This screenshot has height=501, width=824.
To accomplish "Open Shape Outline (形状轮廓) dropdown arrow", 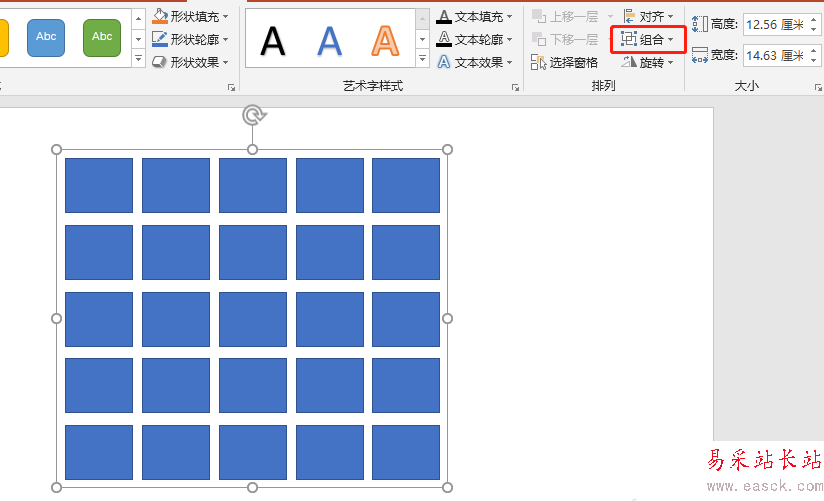I will [225, 39].
